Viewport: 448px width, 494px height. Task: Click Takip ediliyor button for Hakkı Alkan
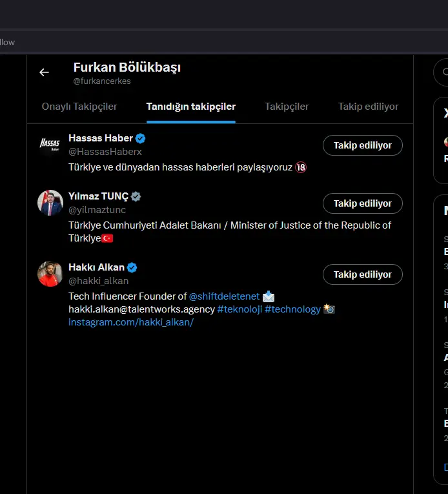363,274
